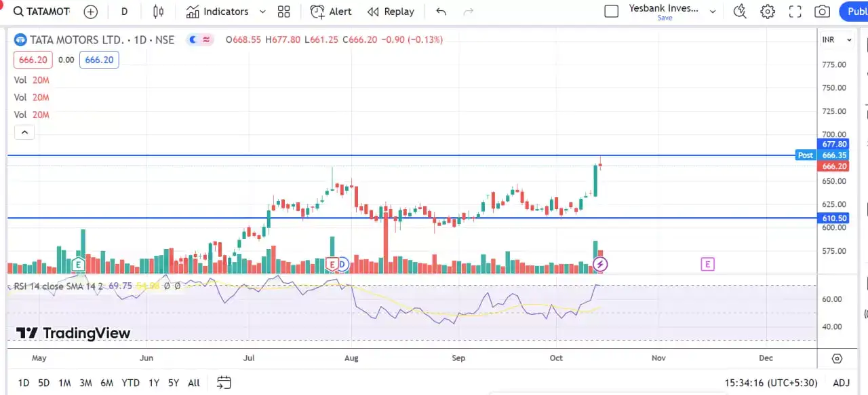Open the Indicators dropdown chevron
This screenshot has width=868, height=395.
263,12
